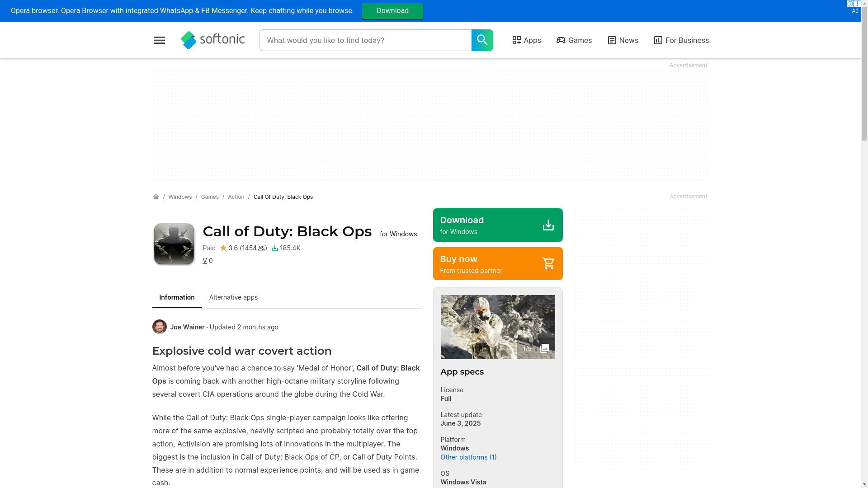868x488 pixels.
Task: Click the 1/5 image counter
Action: pyautogui.click(x=527, y=348)
